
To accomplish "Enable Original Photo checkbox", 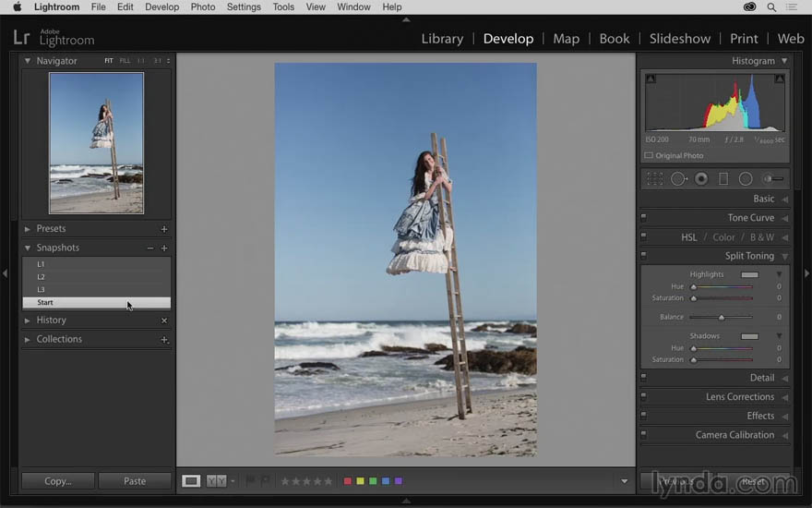I will click(x=649, y=155).
